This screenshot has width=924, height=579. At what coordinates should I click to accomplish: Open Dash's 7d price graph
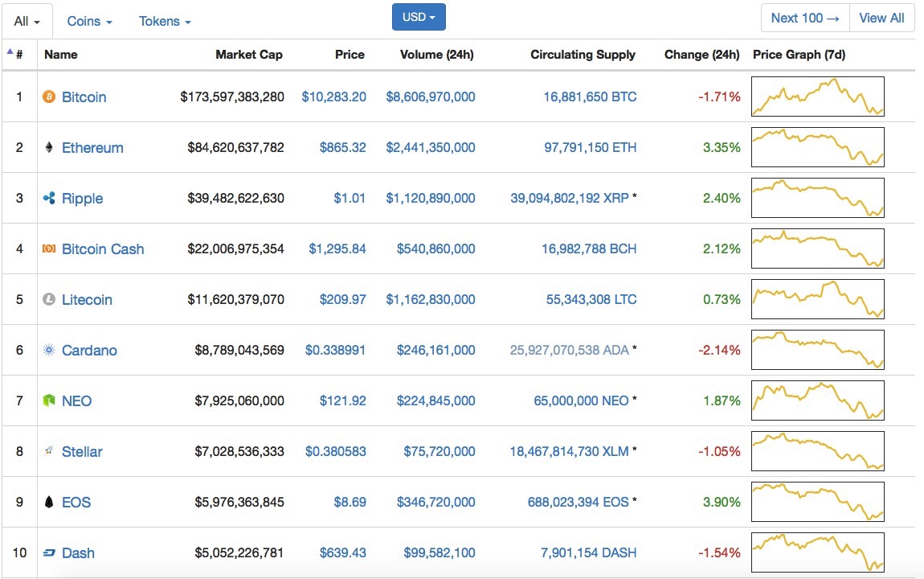(x=818, y=552)
